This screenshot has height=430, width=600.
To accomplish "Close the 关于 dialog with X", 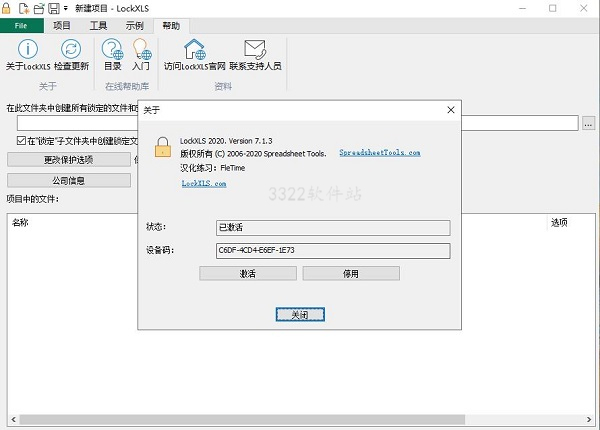I will point(451,110).
